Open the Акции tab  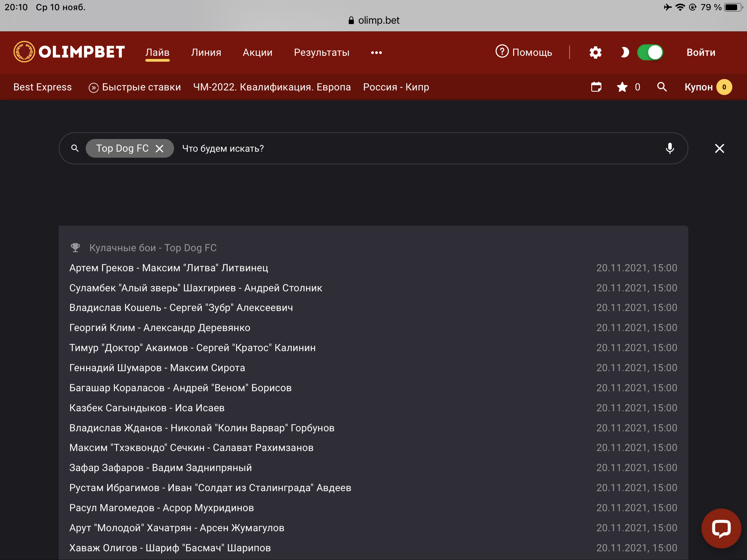point(258,52)
